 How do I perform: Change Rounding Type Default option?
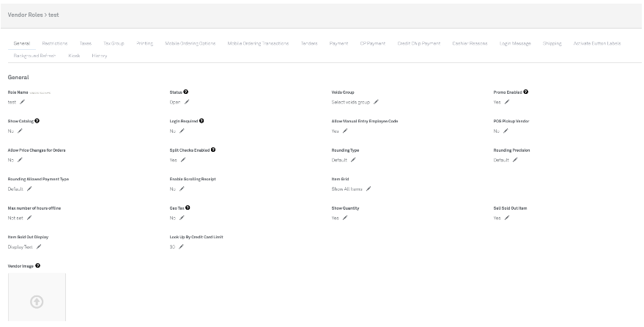click(x=353, y=159)
